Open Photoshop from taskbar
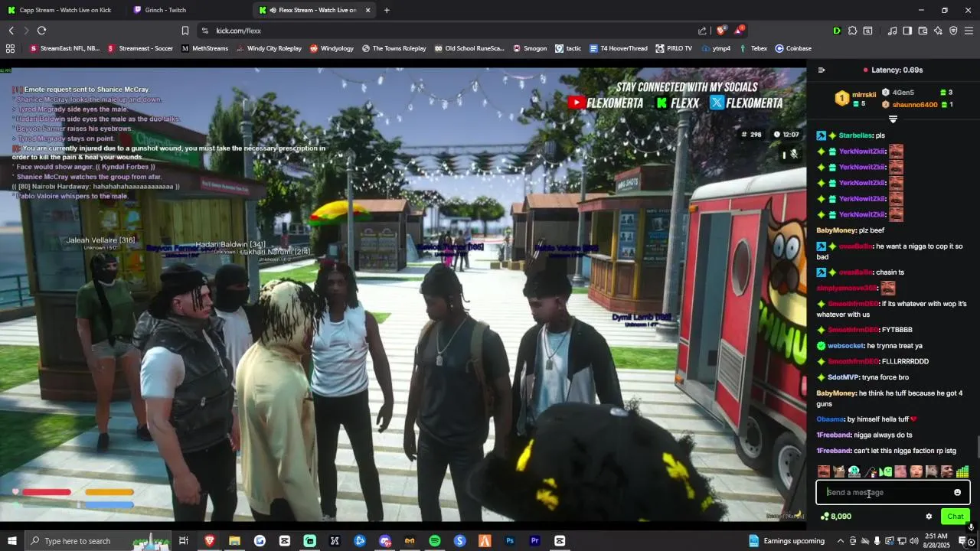 pos(509,541)
